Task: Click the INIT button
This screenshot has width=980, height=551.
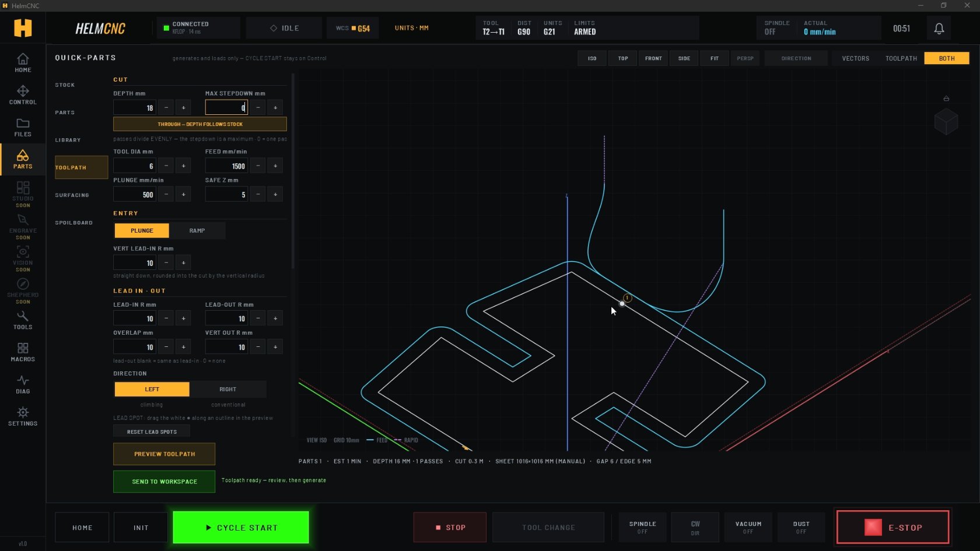Action: 141,527
